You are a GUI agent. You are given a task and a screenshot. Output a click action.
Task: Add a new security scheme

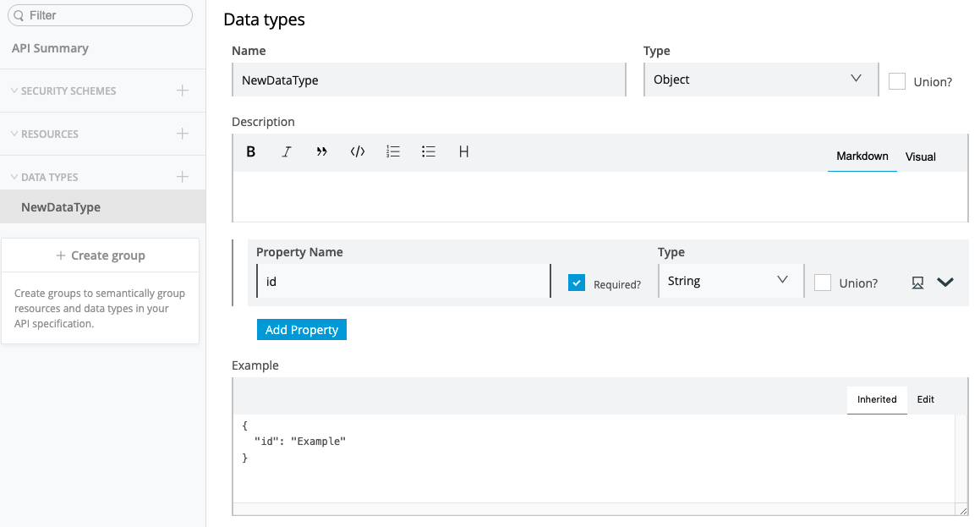pyautogui.click(x=182, y=91)
